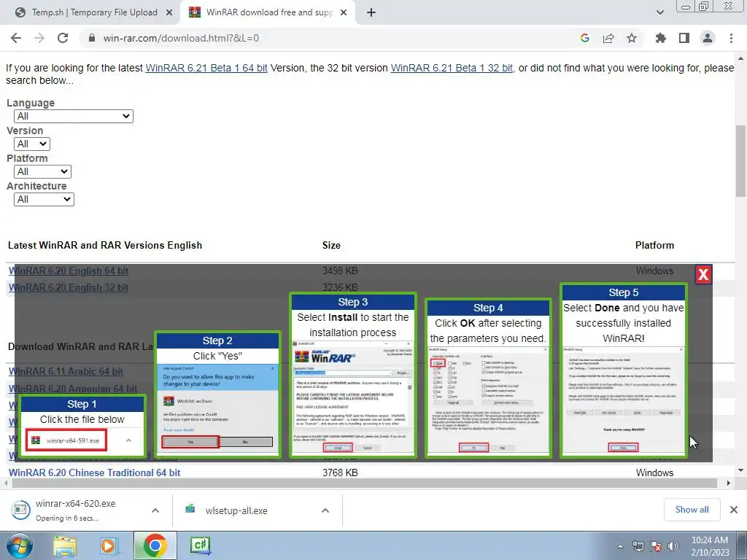
Task: Download WinRAR 6.20 Chinese Traditional 64 bit
Action: pyautogui.click(x=94, y=472)
